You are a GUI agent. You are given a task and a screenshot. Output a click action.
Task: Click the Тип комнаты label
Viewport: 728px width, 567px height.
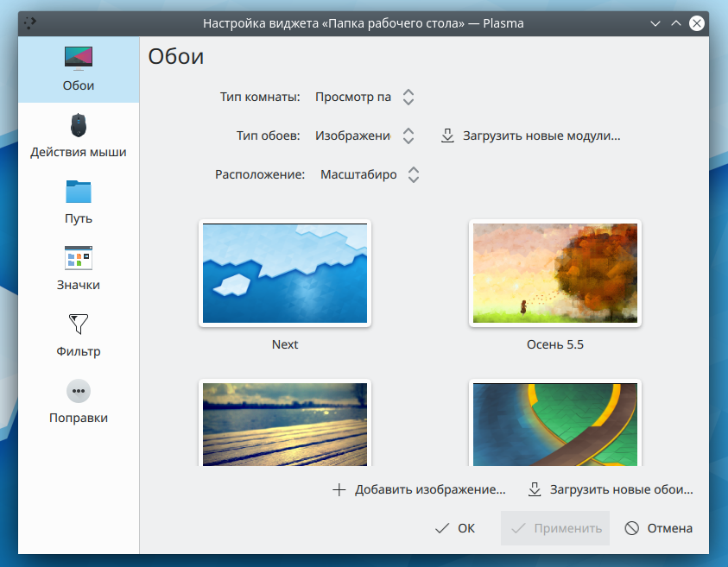[x=260, y=97]
